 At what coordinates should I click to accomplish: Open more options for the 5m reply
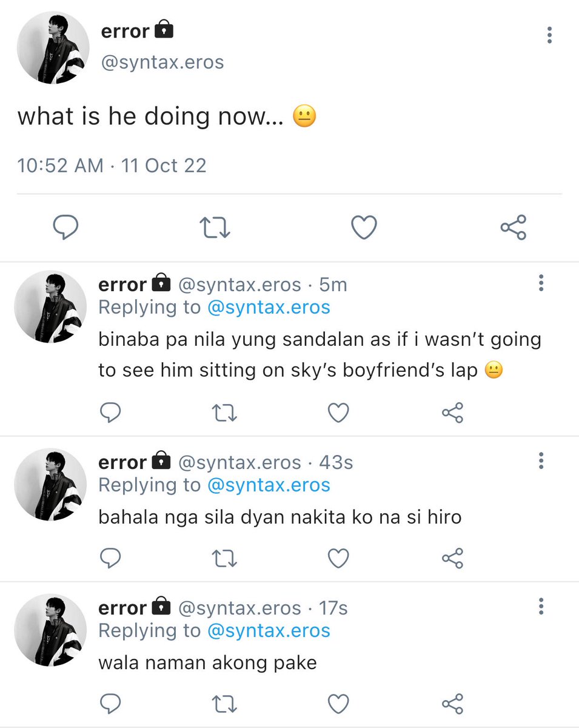point(541,283)
